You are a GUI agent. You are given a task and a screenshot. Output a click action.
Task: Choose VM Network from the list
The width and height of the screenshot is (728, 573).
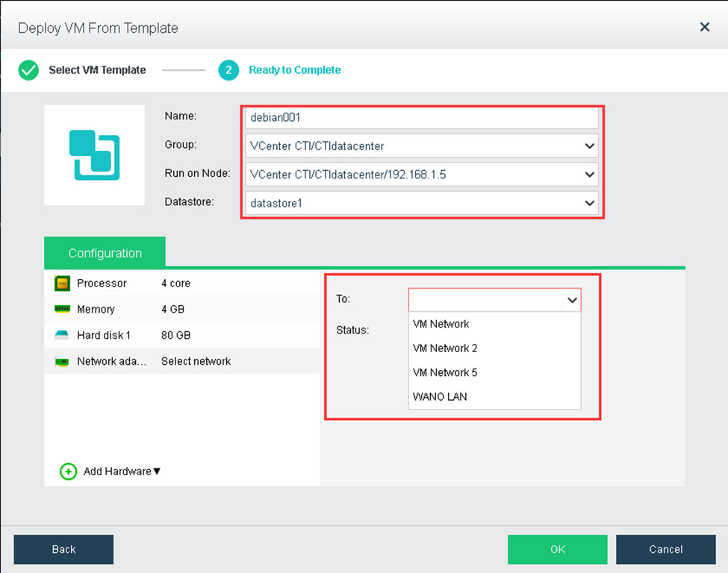(494, 324)
